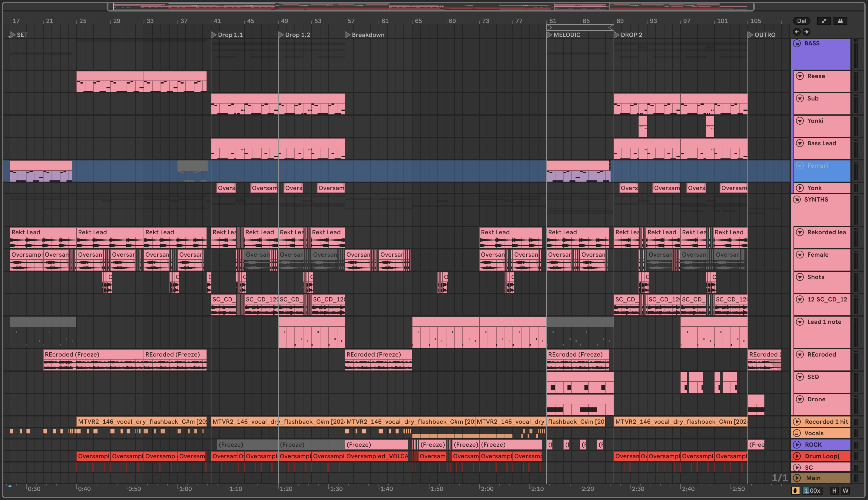Select the Vocals group track name
Viewport: 868px width, 500px height.
(814, 433)
